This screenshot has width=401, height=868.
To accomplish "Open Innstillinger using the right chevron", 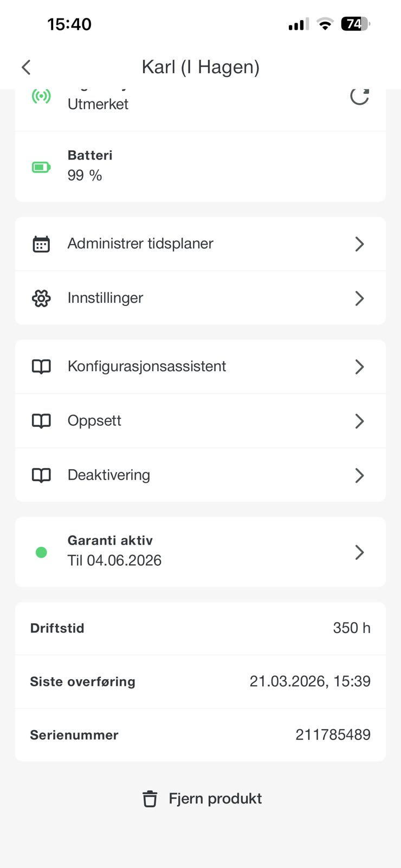I will 359,298.
